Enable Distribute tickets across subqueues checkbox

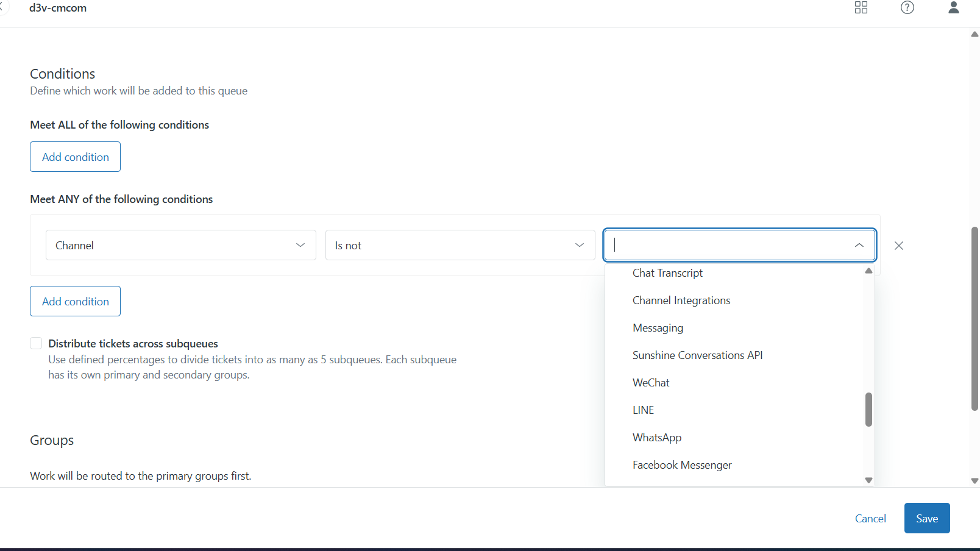36,343
